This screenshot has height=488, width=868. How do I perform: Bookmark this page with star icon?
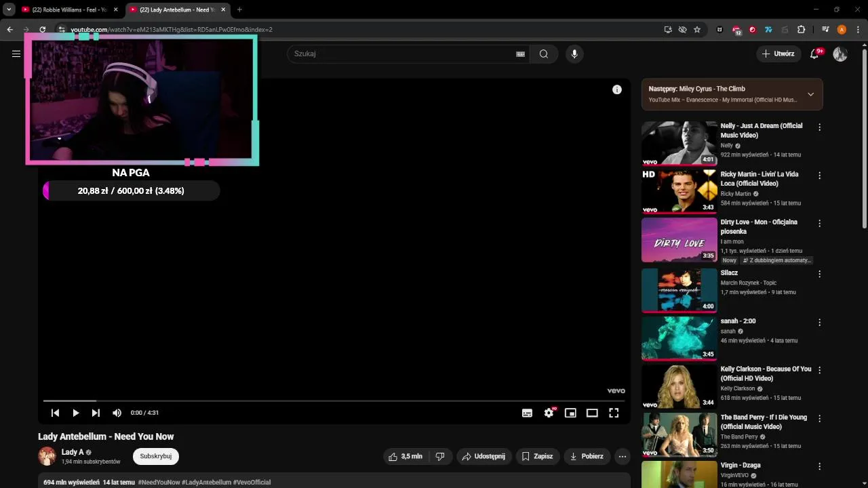tap(696, 29)
